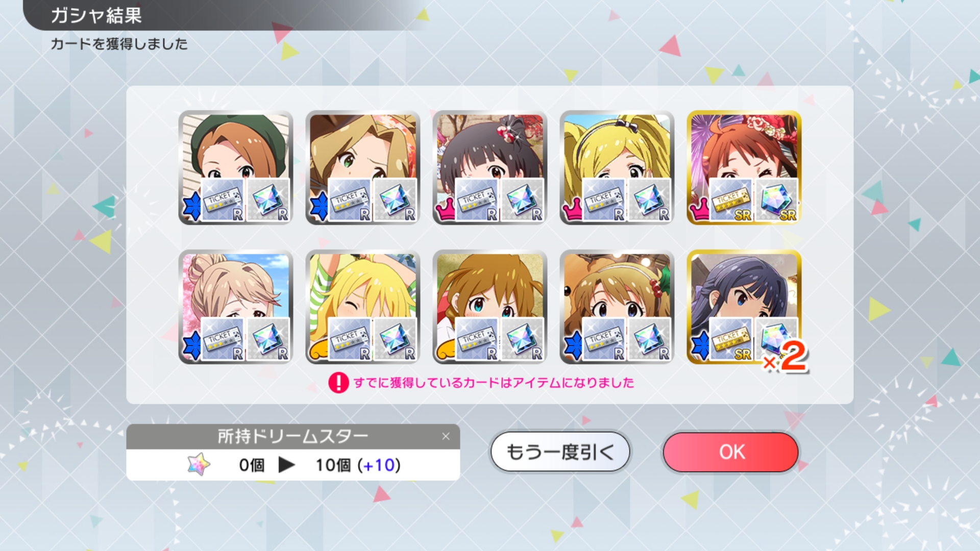Image resolution: width=980 pixels, height=551 pixels.
Task: Click the rainbow dream star icon
Action: click(199, 464)
